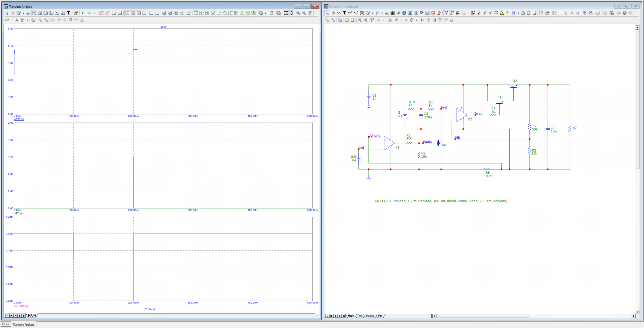Zoom in on the plot with the magnifier plus icon
Screen dimensions: 644x328
coord(298,13)
